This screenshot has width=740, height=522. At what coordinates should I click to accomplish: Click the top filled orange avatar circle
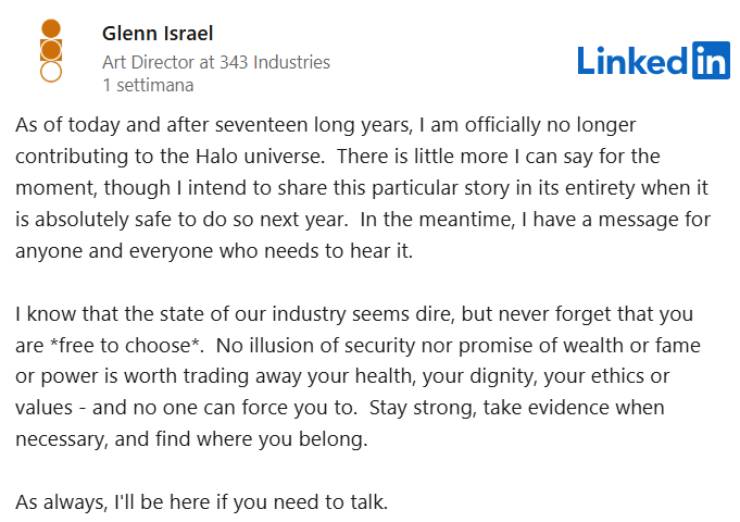point(52,28)
